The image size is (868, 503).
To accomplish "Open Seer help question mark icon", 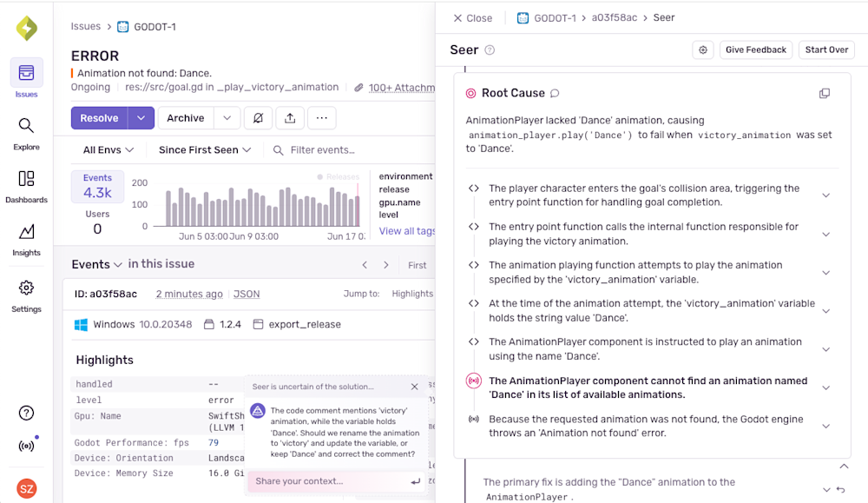I will (x=490, y=50).
